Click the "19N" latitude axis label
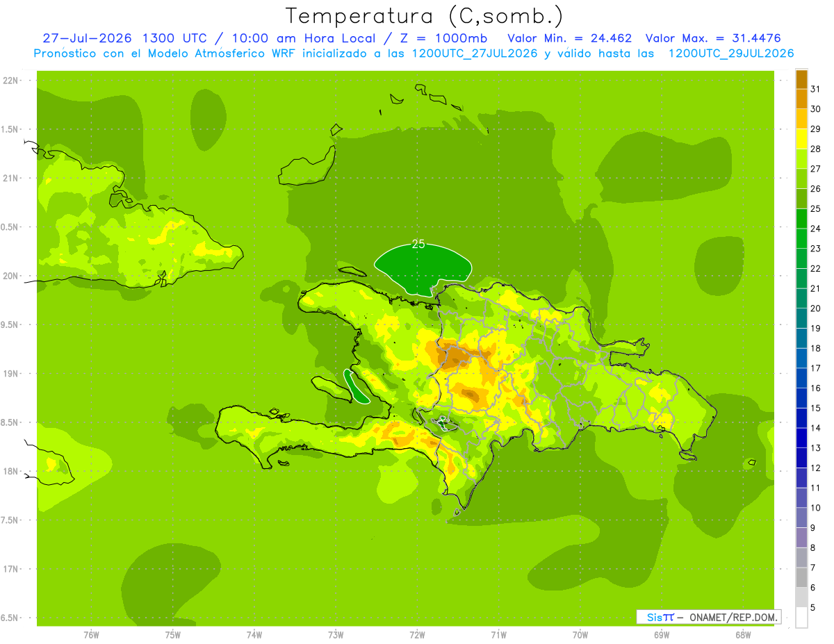Screen dimensions: 834x644 (x=10, y=373)
